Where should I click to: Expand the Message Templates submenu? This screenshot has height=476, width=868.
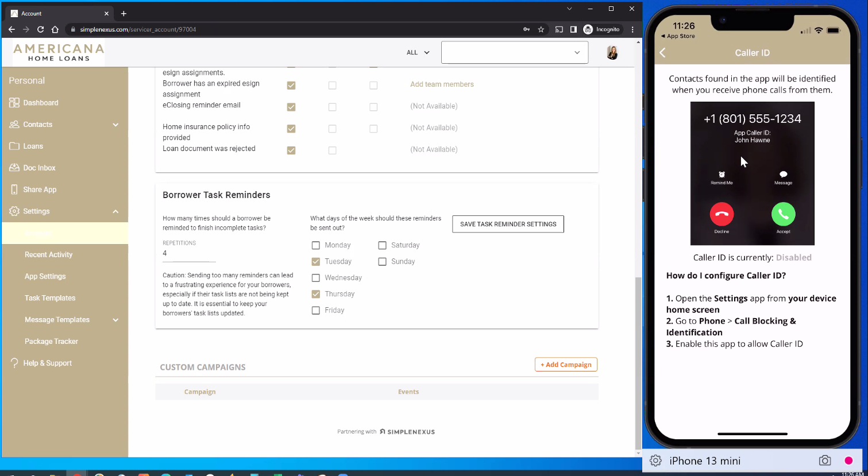click(x=115, y=320)
